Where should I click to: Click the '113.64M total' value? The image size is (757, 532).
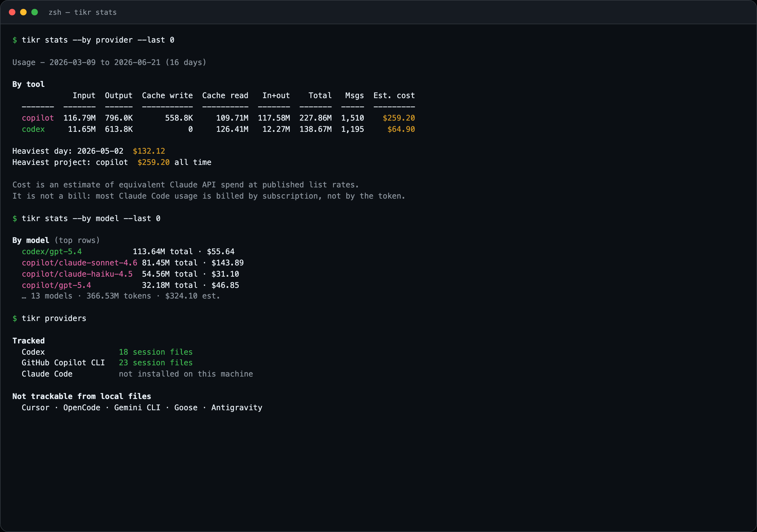coord(163,252)
